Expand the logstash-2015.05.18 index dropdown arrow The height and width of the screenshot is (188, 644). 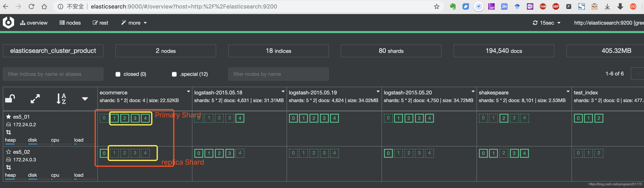[283, 92]
